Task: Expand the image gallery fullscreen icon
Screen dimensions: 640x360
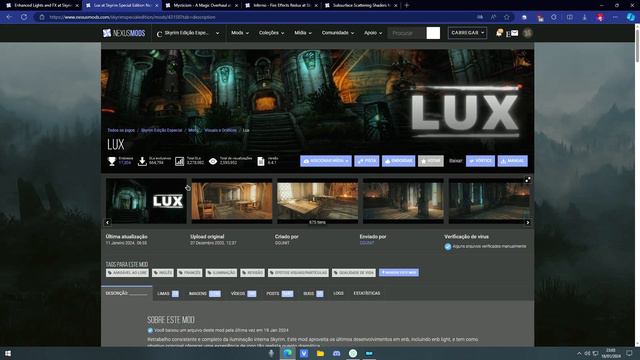Action: (x=527, y=180)
